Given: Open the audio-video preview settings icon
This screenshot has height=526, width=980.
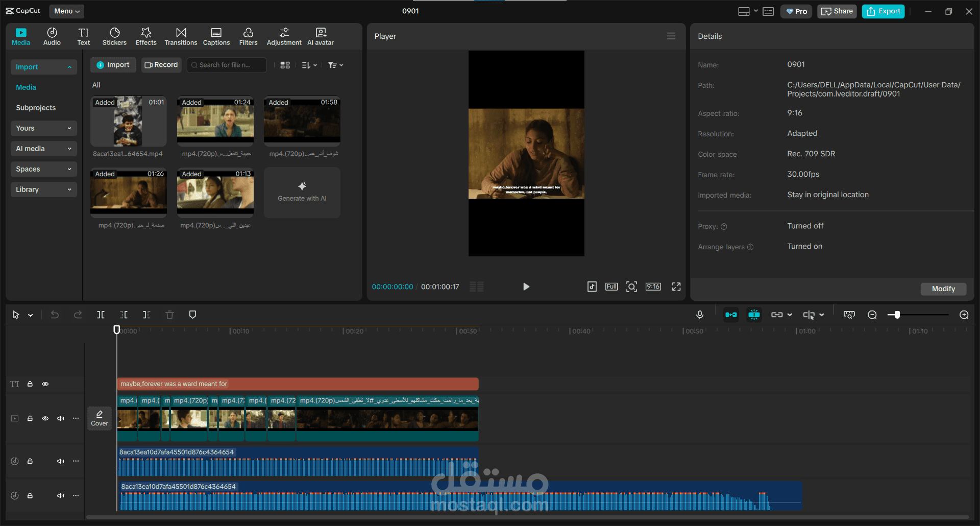Looking at the screenshot, I should tap(592, 286).
